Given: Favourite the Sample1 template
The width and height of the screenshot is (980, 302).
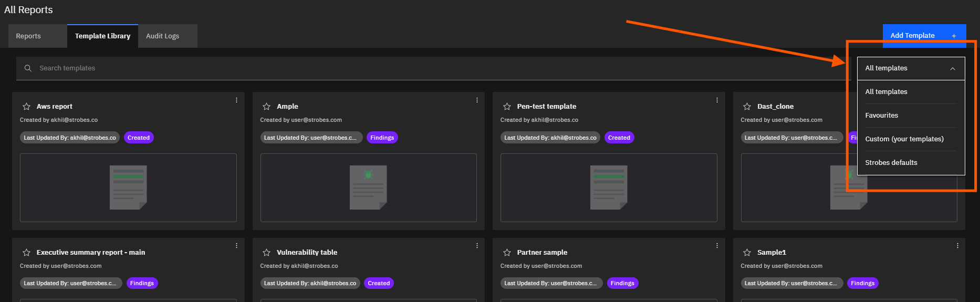Looking at the screenshot, I should click(747, 253).
